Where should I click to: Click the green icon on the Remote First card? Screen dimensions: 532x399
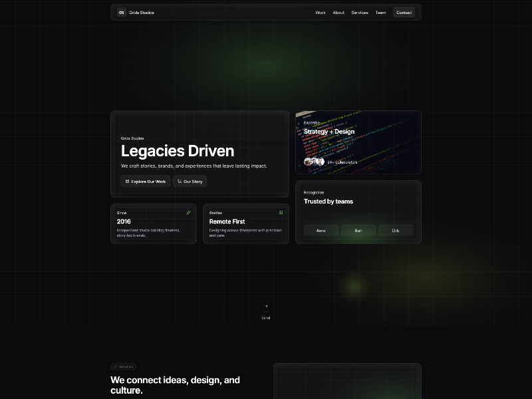tap(281, 213)
